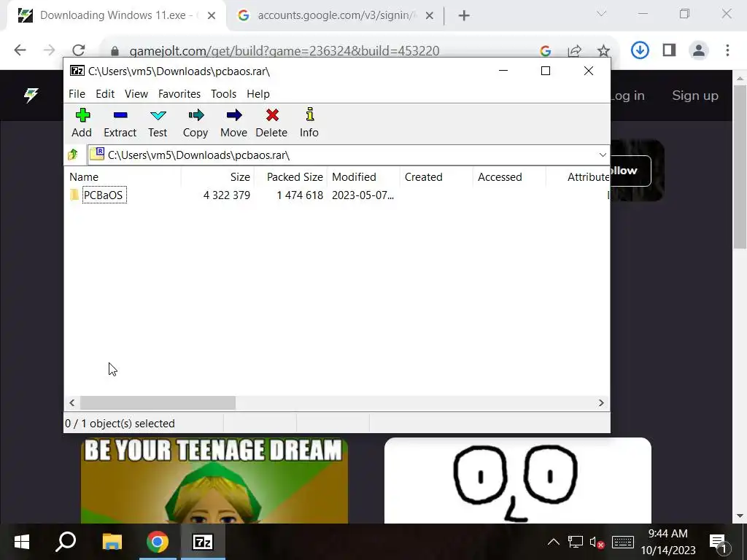
Task: Click the Sign up link on Game Jolt
Action: pos(695,96)
